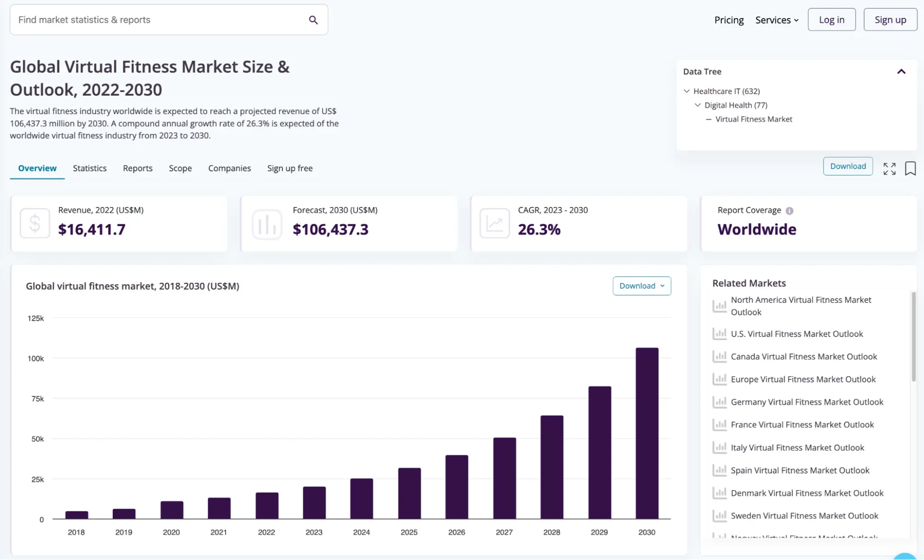Click the $16,411.7 revenue value
Screen dimensions: 924x560
(x=92, y=230)
